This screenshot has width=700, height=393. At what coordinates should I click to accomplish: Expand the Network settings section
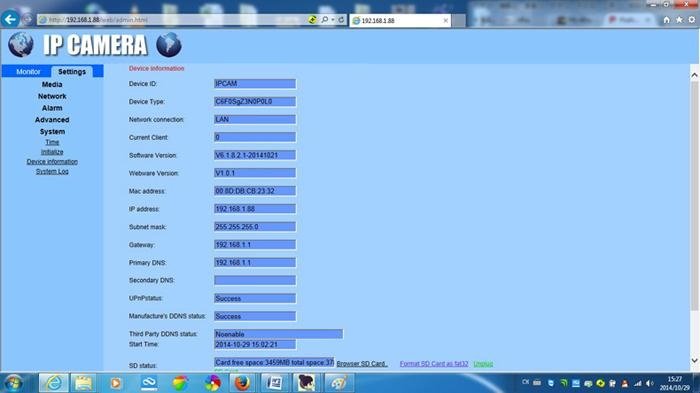click(52, 96)
